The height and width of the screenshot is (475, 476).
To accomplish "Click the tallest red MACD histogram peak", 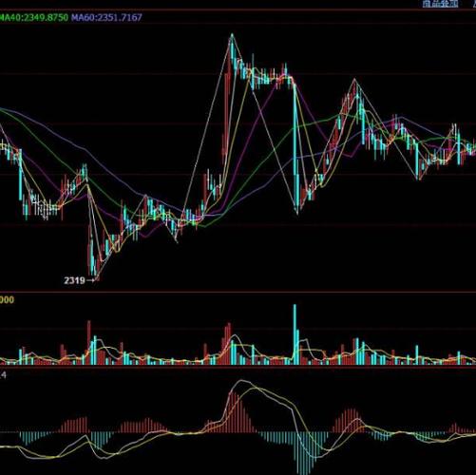I will (x=231, y=412).
